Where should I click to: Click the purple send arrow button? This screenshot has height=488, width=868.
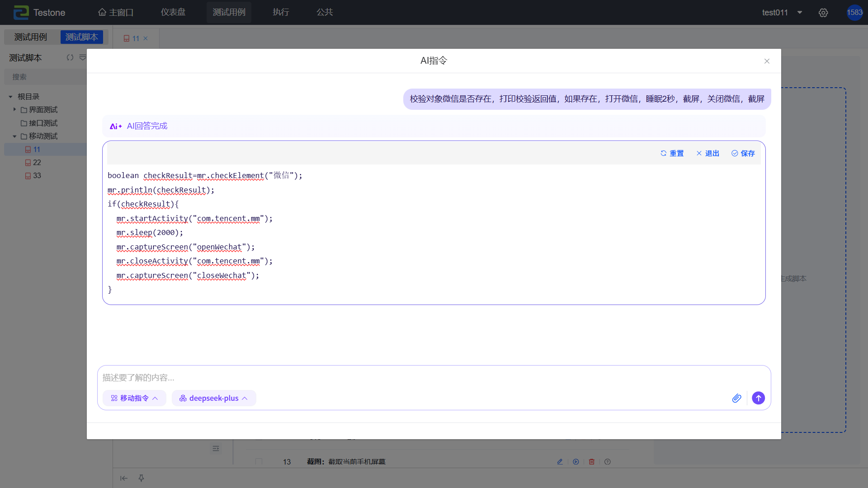point(758,398)
